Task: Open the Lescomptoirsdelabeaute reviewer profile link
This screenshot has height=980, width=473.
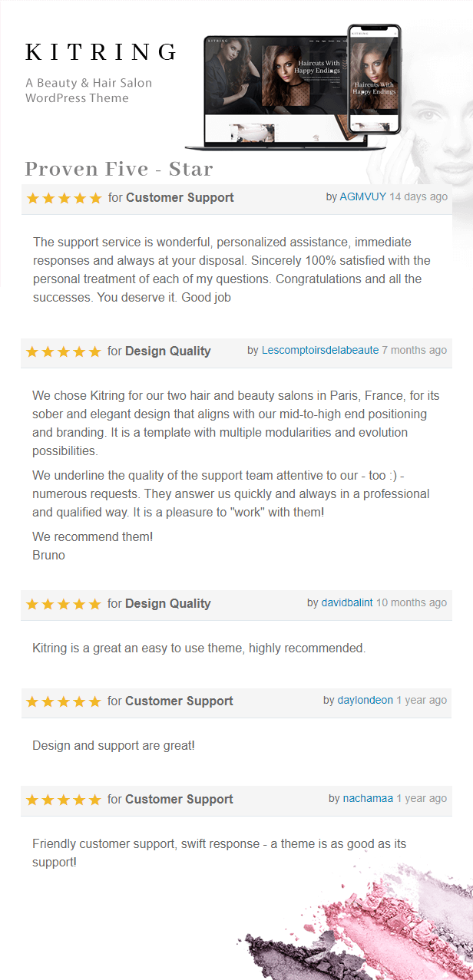Action: point(320,351)
